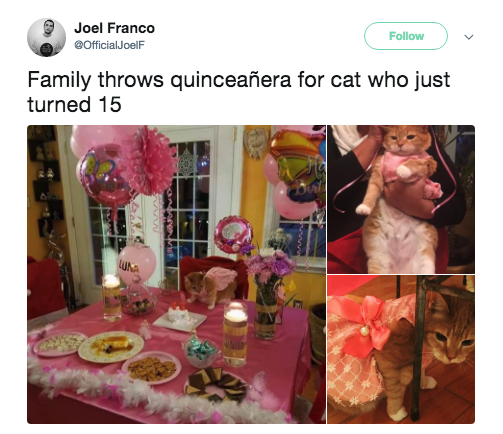Expand the tweet options chevron menu
The image size is (503, 434).
click(469, 37)
